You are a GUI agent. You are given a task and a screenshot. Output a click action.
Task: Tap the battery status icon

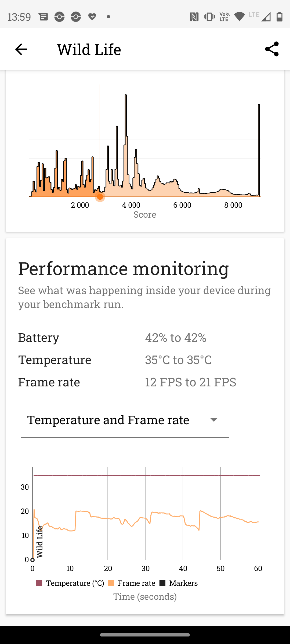point(280,17)
